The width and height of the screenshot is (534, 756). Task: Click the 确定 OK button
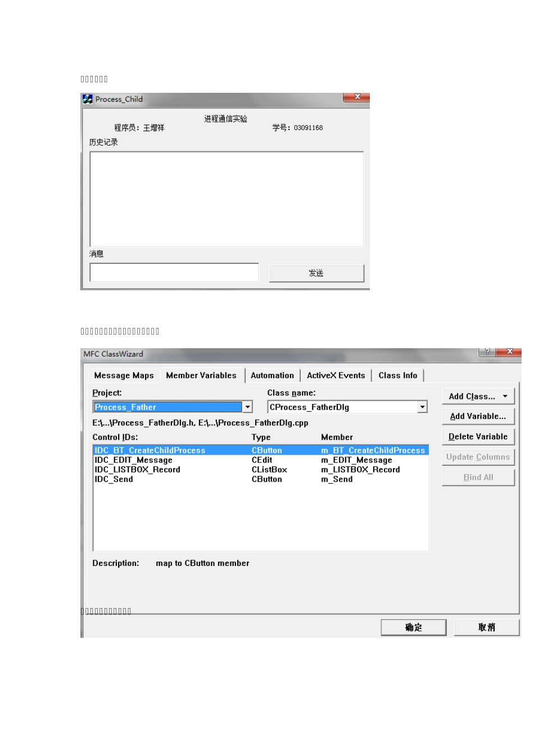coord(414,627)
